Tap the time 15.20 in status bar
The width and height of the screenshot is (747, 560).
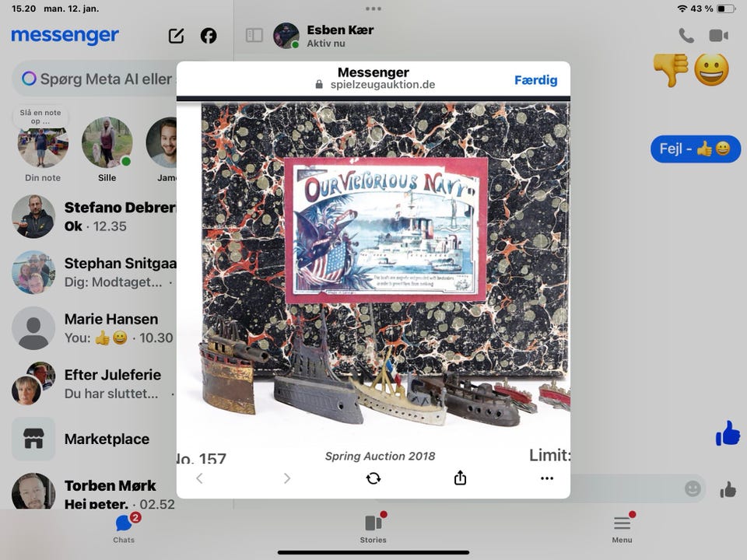[x=23, y=9]
